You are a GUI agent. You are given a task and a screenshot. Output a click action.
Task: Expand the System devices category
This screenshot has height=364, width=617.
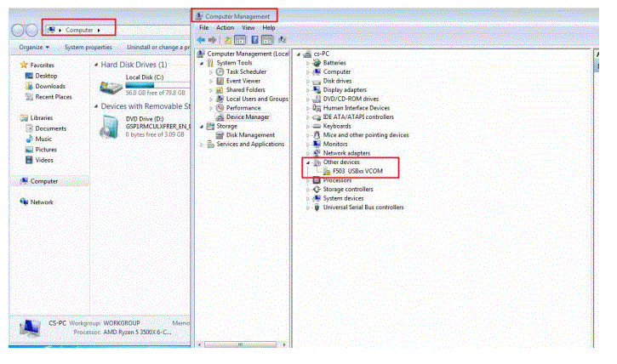coord(308,198)
